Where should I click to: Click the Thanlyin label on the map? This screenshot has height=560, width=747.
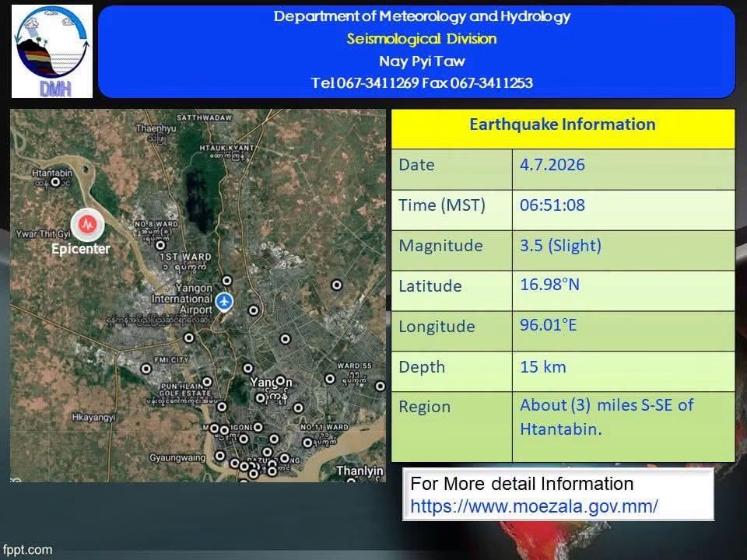[359, 471]
